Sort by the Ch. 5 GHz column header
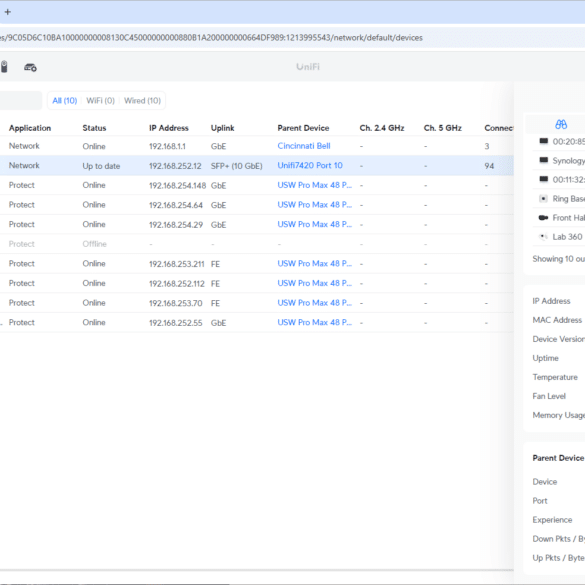585x585 pixels. pyautogui.click(x=443, y=128)
